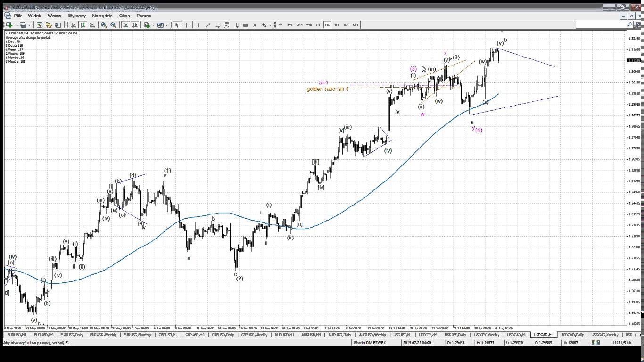
Task: Open the Plik menu
Action: click(18, 16)
